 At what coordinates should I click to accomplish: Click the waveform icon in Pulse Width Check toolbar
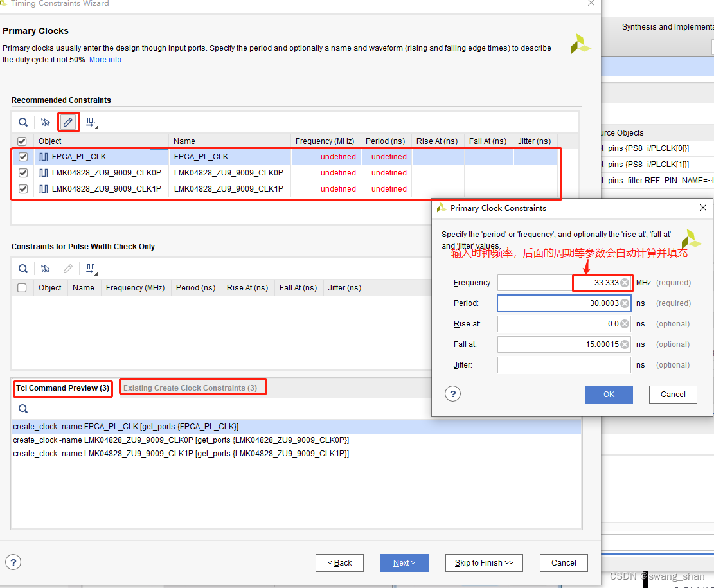coord(91,269)
